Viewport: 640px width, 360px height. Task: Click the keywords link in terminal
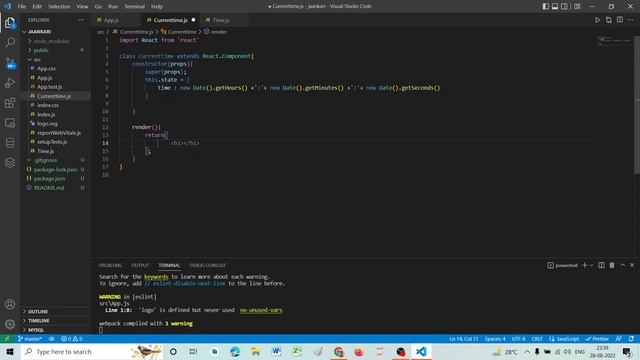(x=156, y=277)
